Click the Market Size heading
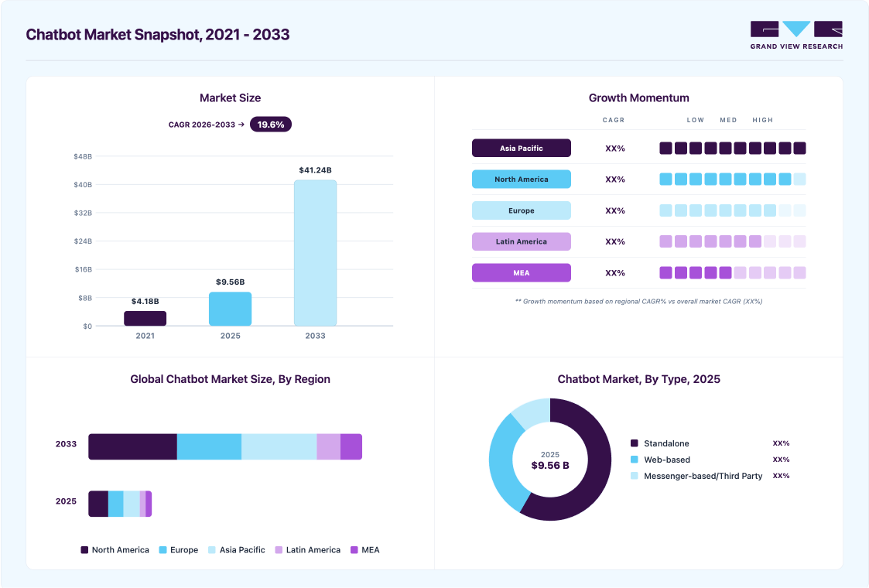 [230, 98]
